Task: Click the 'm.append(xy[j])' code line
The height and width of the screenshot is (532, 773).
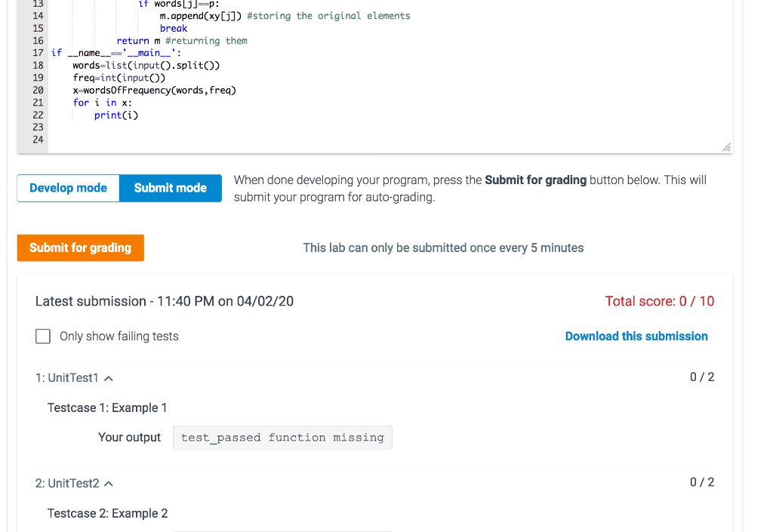Action: pos(285,17)
